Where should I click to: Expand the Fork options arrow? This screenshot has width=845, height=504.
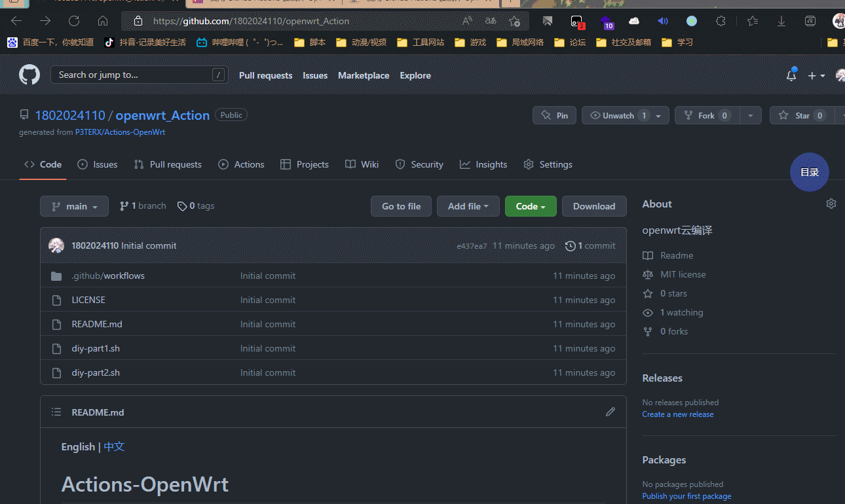point(750,116)
